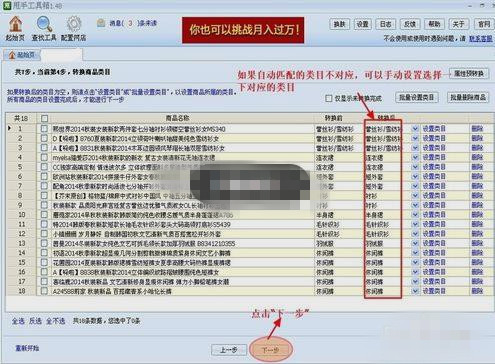Check the checkbox for row 1

point(44,129)
